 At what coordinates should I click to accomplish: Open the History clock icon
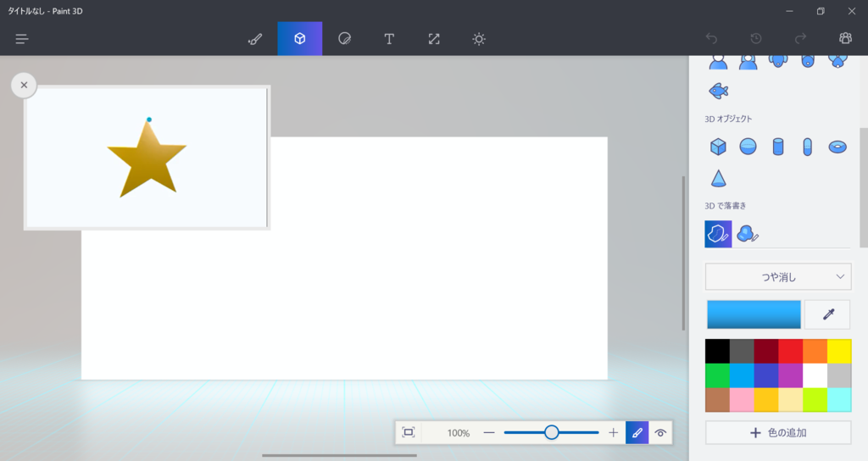pos(755,39)
